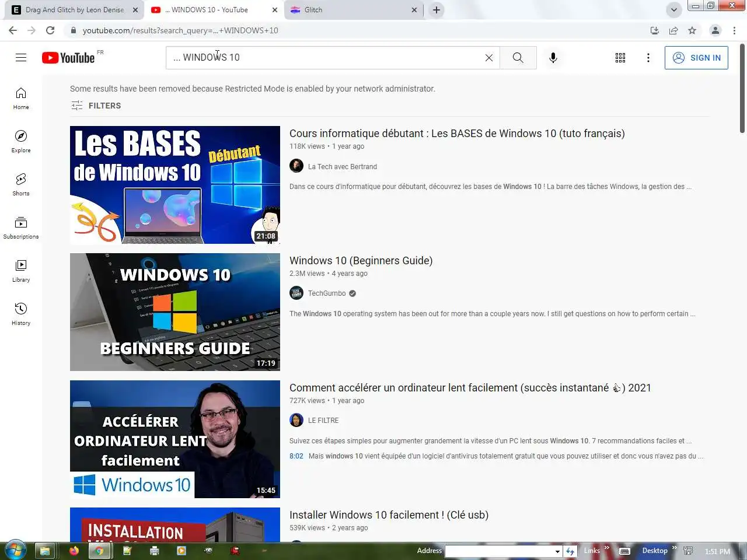
Task: Click La Tech avec Bertrand avatar
Action: (296, 166)
